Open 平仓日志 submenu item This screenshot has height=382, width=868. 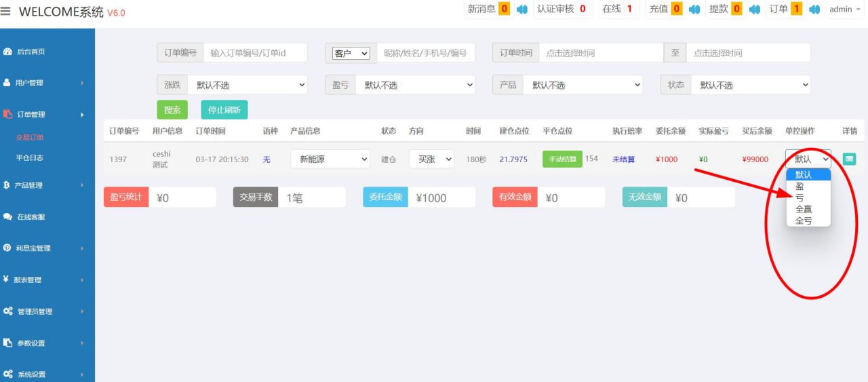click(x=30, y=157)
